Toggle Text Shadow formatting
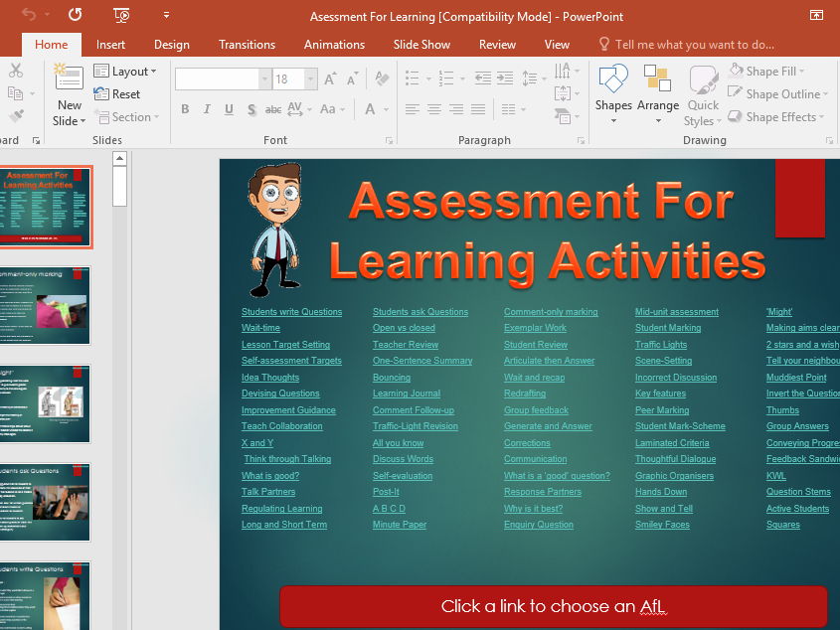Viewport: 840px width, 630px height. (252, 110)
